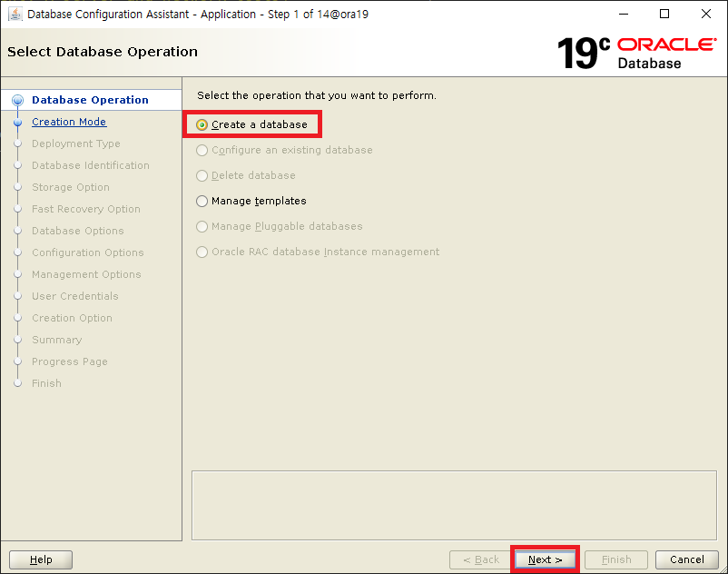The image size is (728, 574).
Task: Click the Next button
Action: point(545,559)
